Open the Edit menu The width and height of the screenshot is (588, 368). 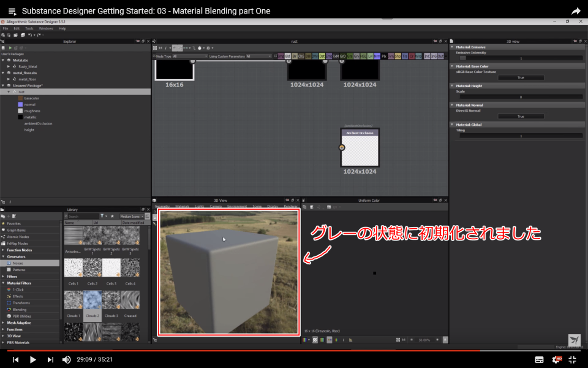(17, 29)
